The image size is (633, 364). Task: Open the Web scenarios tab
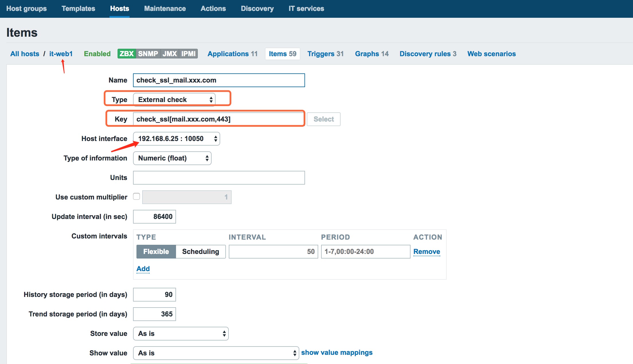click(x=491, y=54)
